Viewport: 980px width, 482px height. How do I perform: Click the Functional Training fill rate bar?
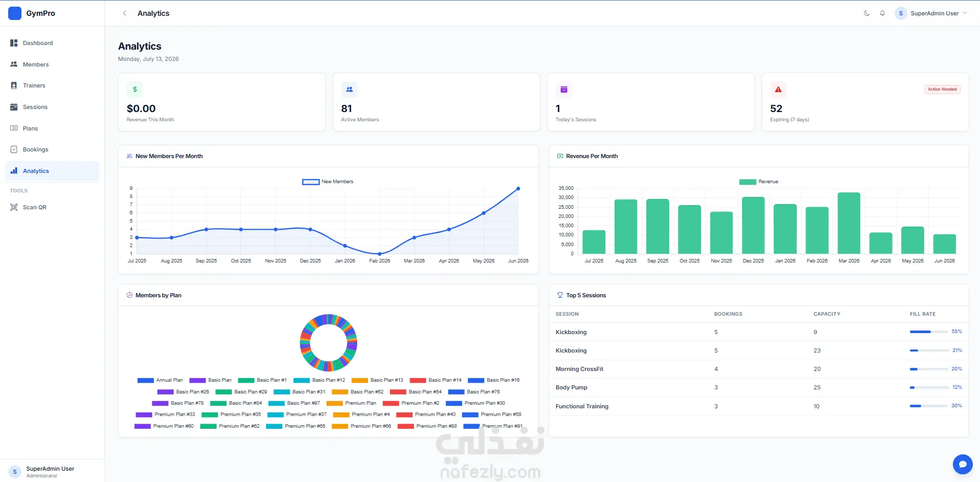[x=929, y=406]
